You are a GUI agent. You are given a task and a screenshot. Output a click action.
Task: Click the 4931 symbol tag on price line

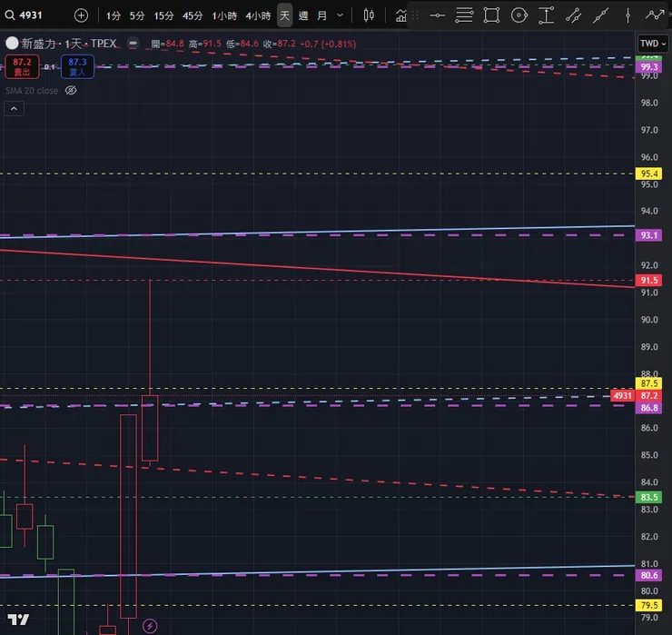(622, 395)
